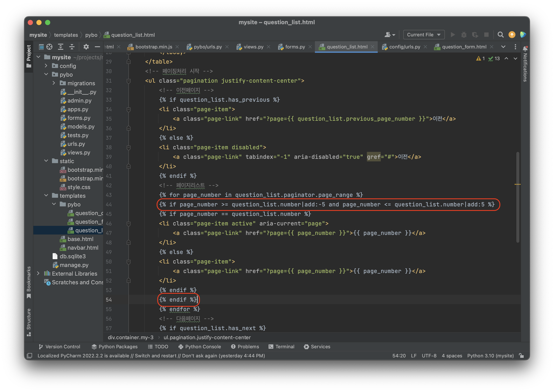Expand the config folder in tree

[46, 66]
